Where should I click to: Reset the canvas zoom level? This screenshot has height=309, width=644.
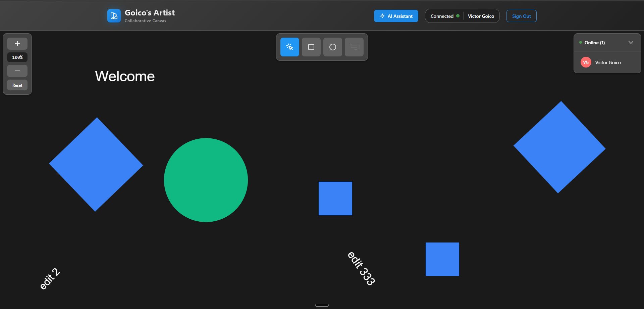[x=17, y=85]
